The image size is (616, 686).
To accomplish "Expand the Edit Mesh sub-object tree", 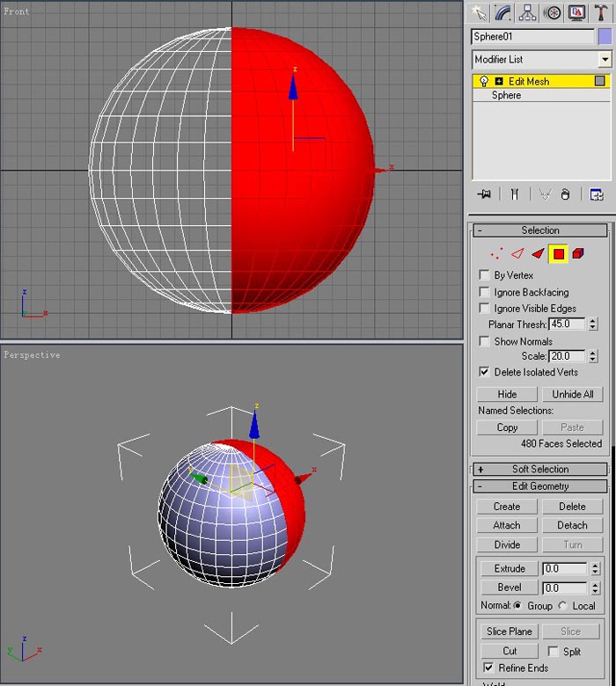I will tap(499, 82).
